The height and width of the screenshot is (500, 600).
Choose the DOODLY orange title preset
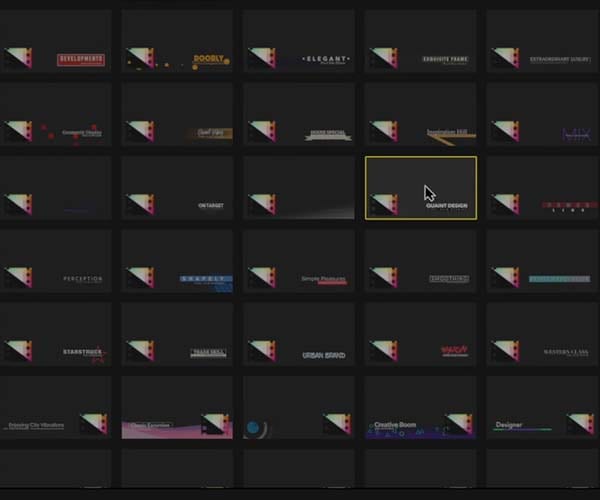click(177, 41)
